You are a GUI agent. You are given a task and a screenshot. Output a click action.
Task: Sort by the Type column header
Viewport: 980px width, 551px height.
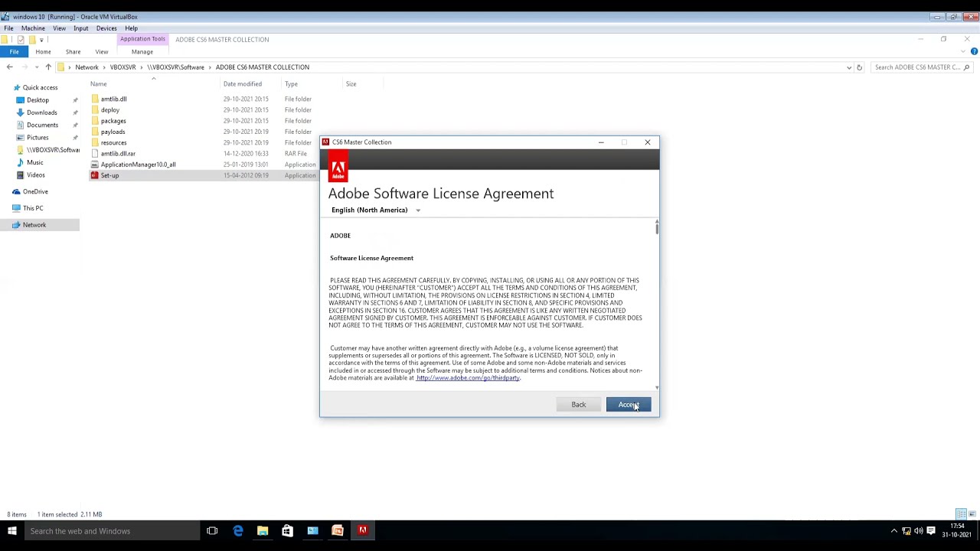(291, 84)
